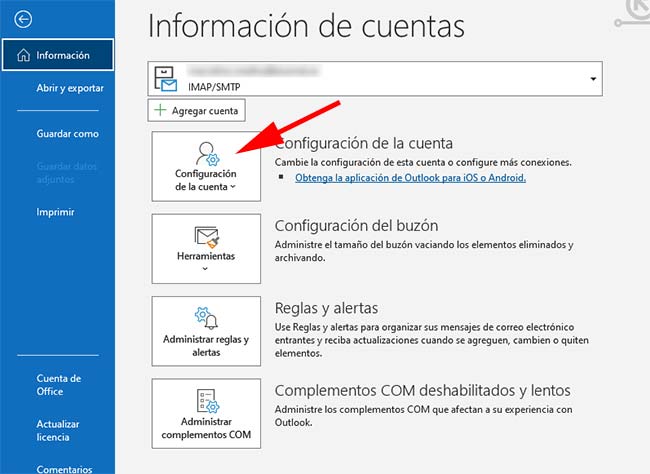Click the Información de cuentas title

(x=306, y=26)
